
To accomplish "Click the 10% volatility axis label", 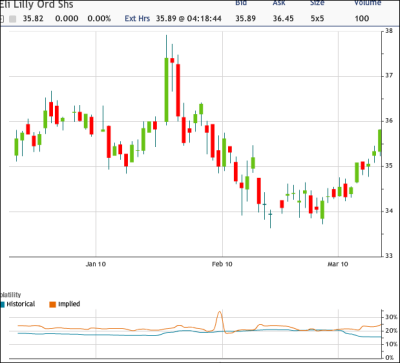I will 390,345.
